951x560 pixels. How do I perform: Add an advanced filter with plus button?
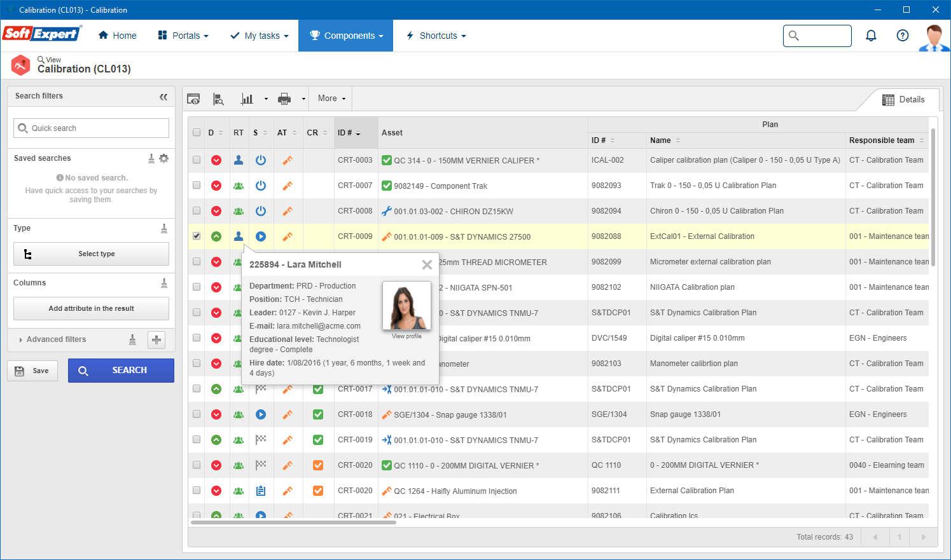point(156,340)
